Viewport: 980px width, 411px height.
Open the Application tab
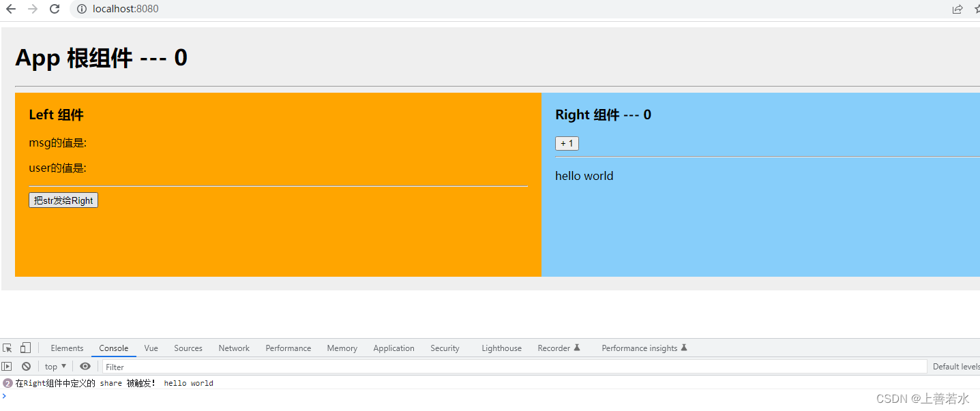click(394, 348)
